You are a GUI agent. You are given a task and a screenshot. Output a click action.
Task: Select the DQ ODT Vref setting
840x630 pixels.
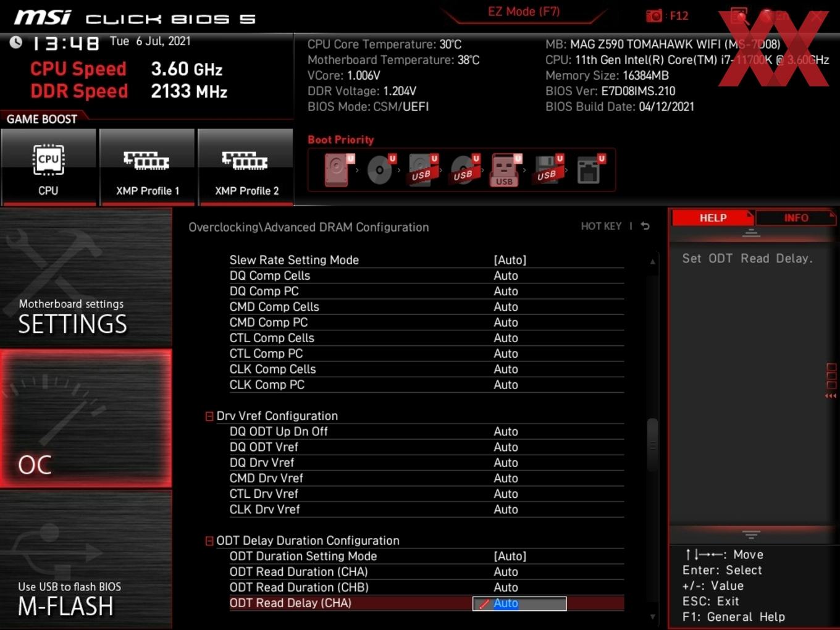click(x=427, y=447)
